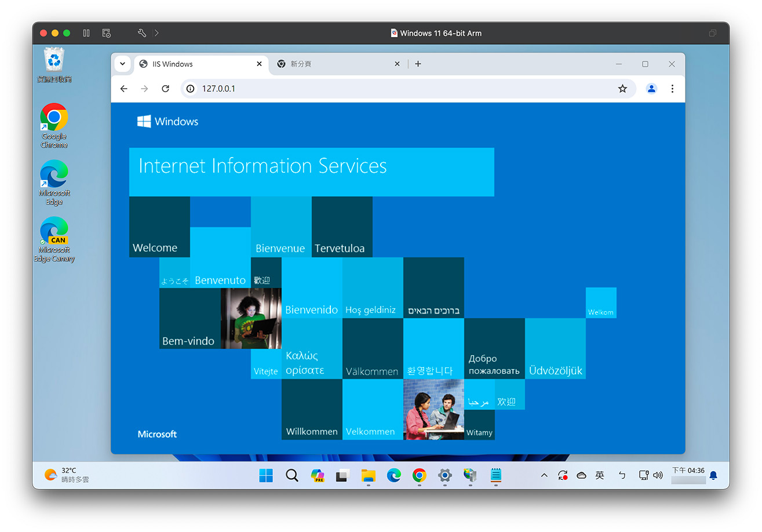Open the Recycle Bin desktop icon

coord(54,65)
